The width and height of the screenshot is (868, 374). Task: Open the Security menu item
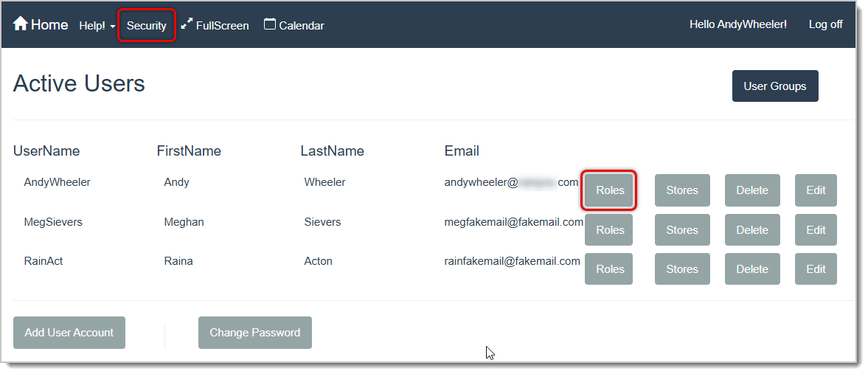(147, 25)
